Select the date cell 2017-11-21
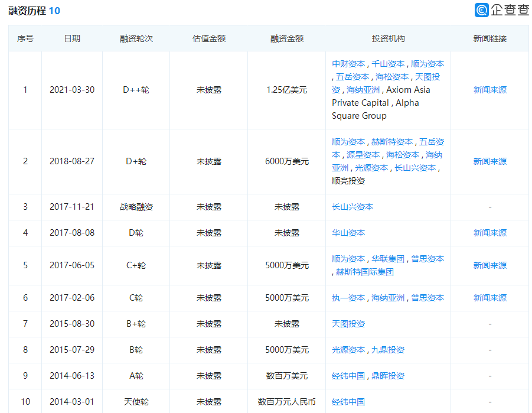 click(72, 207)
